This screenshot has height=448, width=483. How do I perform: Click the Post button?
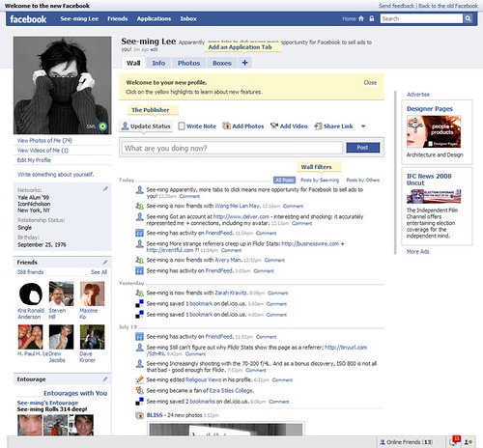coord(362,148)
